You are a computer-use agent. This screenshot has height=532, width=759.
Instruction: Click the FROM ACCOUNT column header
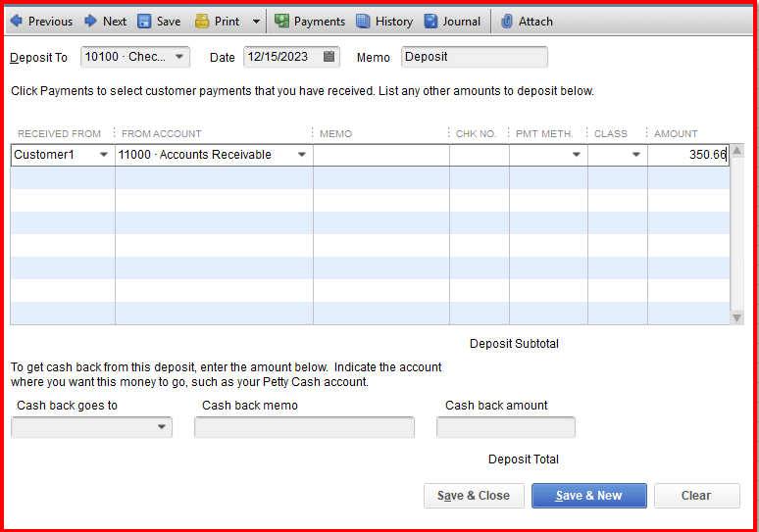pos(161,133)
